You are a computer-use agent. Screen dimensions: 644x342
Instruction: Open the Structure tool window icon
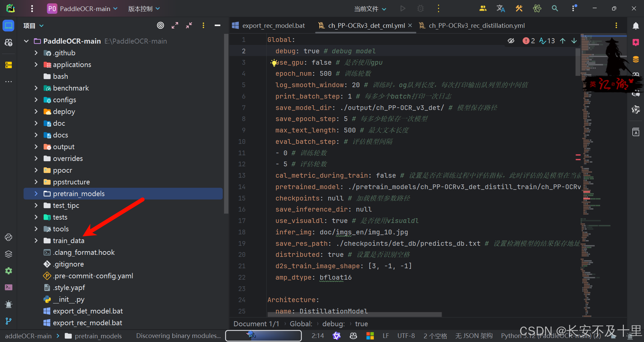click(9, 65)
